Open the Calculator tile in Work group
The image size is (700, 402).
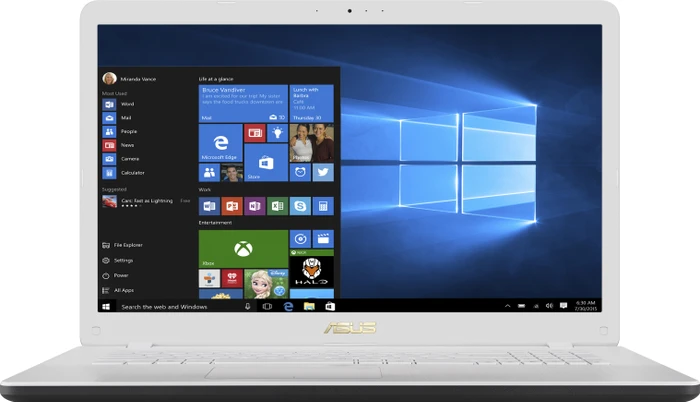[x=323, y=206]
